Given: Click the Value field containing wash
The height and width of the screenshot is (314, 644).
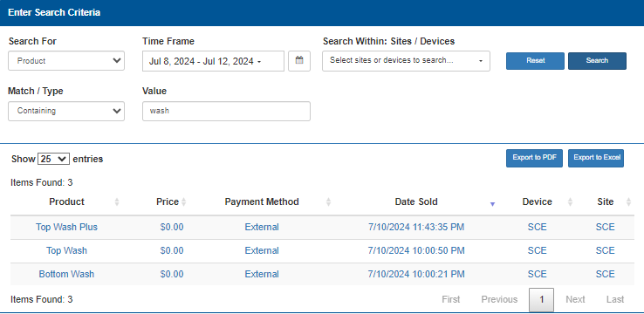Looking at the screenshot, I should coord(226,112).
